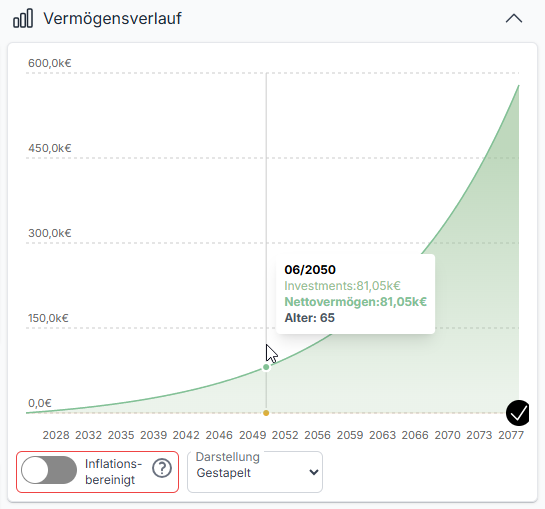The image size is (545, 509).
Task: Click the Investments:81,05k€ tooltip entry
Action: click(342, 286)
